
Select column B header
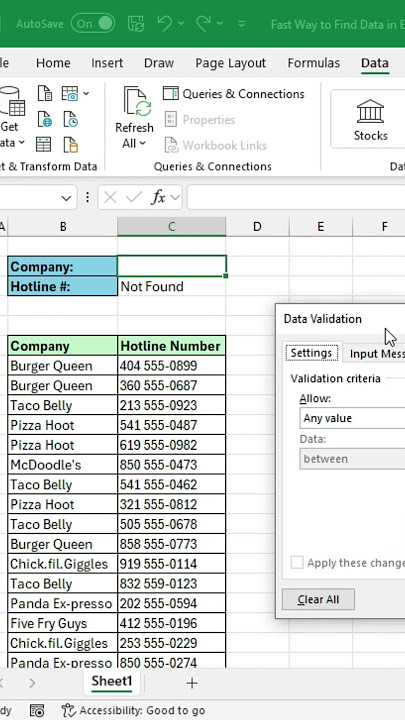[62, 226]
